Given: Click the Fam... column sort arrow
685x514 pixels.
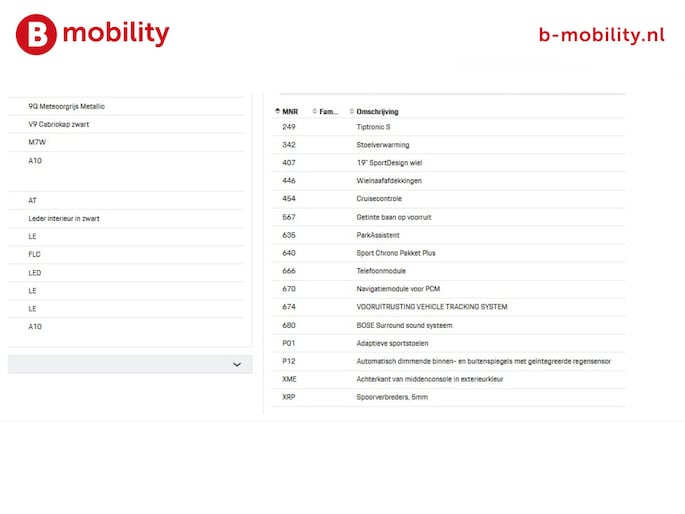Looking at the screenshot, I should pyautogui.click(x=315, y=111).
